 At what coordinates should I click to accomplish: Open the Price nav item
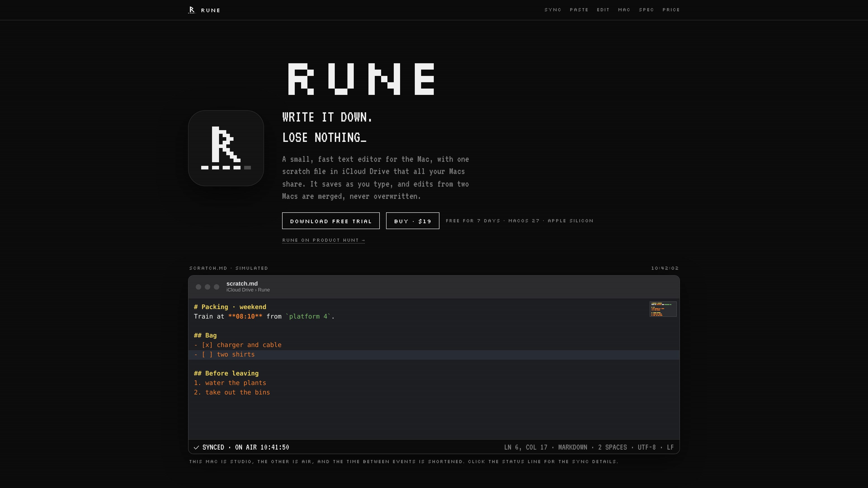(x=671, y=10)
